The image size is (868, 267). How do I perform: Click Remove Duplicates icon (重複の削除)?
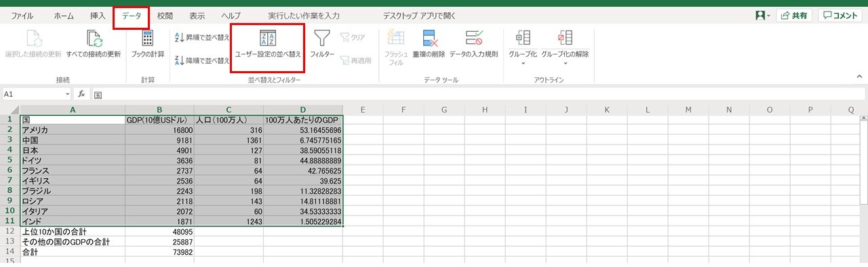coord(429,38)
